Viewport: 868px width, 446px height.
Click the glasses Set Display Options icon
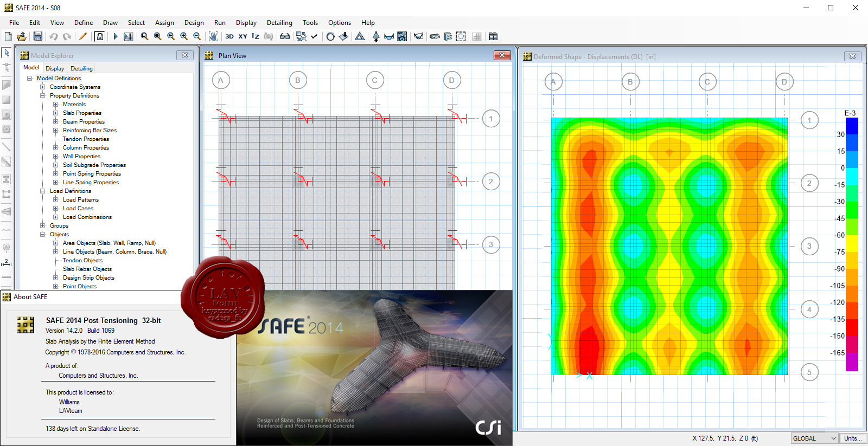tap(285, 36)
